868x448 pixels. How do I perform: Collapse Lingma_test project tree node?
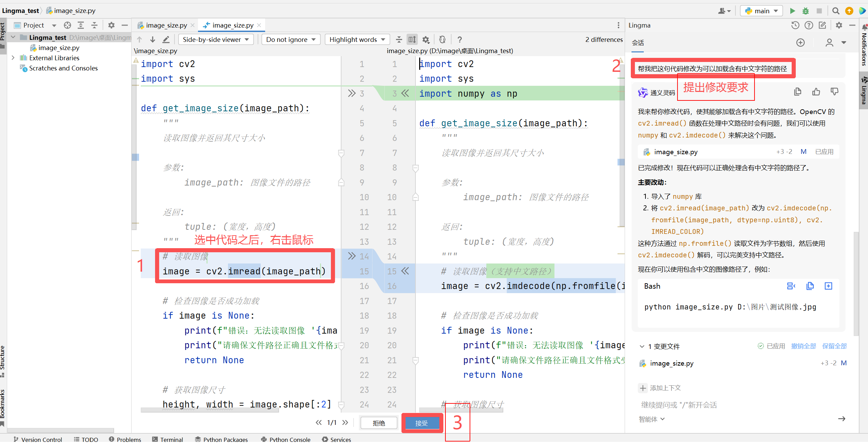coord(13,37)
